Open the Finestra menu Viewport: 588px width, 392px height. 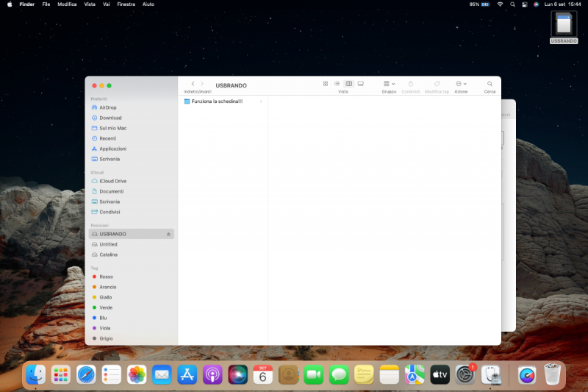tap(126, 4)
